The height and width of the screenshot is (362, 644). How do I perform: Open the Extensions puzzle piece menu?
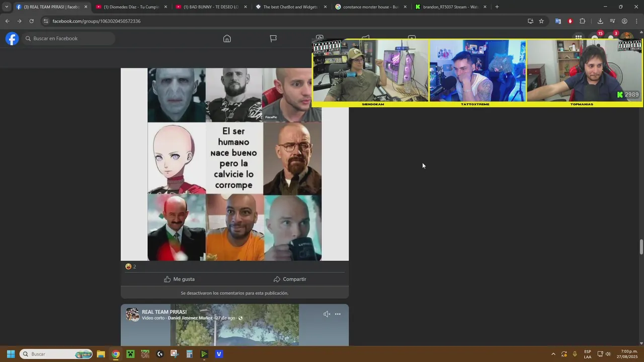583,21
